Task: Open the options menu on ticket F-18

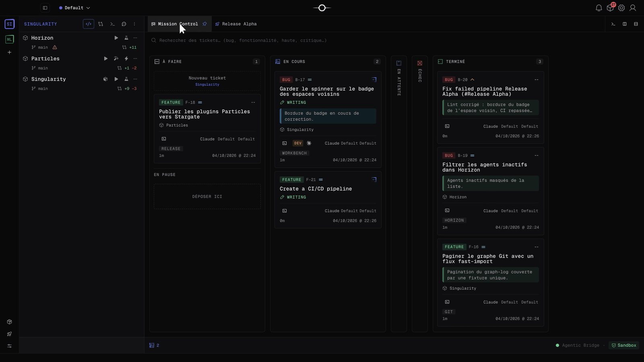Action: pyautogui.click(x=253, y=103)
